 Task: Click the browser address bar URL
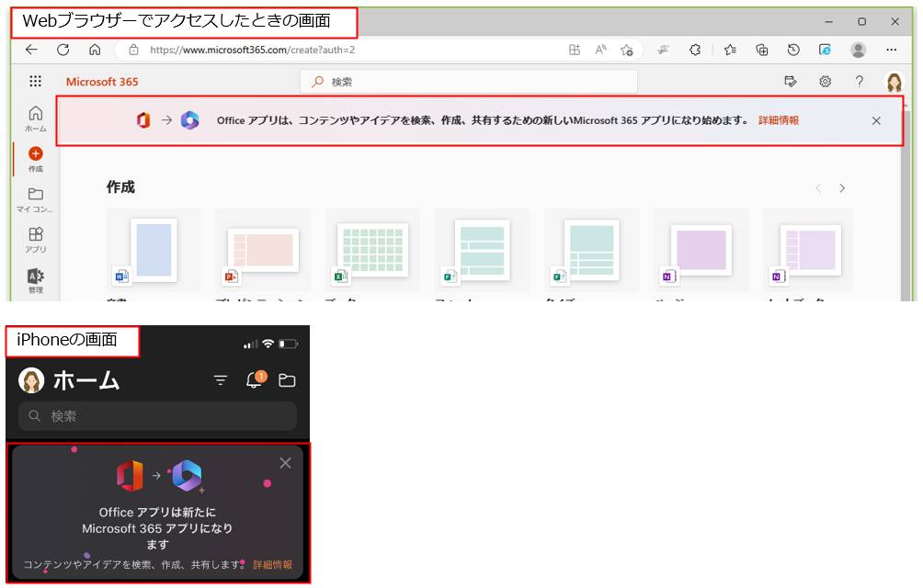pos(253,50)
